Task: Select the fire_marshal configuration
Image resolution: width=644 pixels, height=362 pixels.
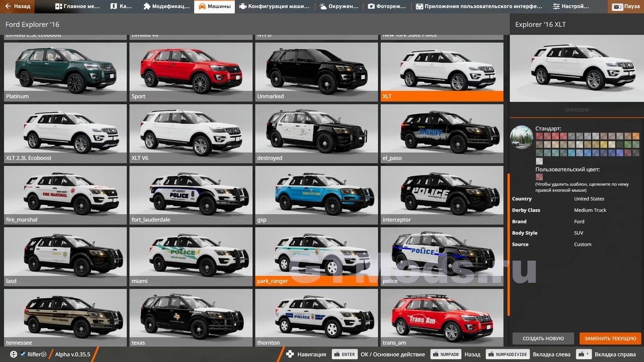Action: tap(66, 196)
